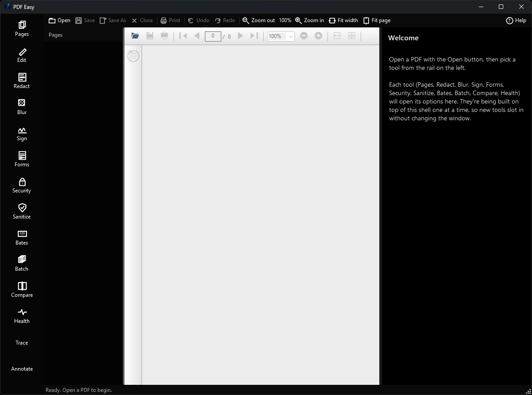
Task: Select the Edit pencil tool
Action: (22, 55)
